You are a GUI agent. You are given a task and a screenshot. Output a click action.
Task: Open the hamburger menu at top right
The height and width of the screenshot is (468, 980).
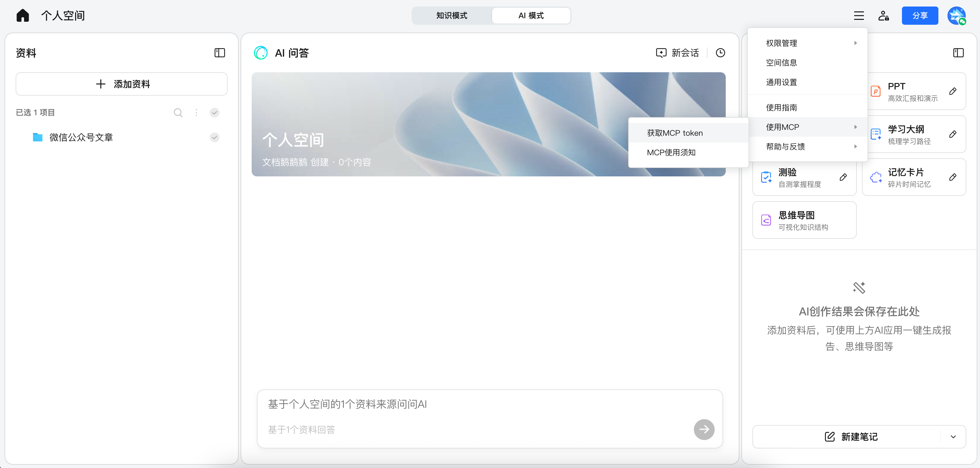tap(859, 16)
